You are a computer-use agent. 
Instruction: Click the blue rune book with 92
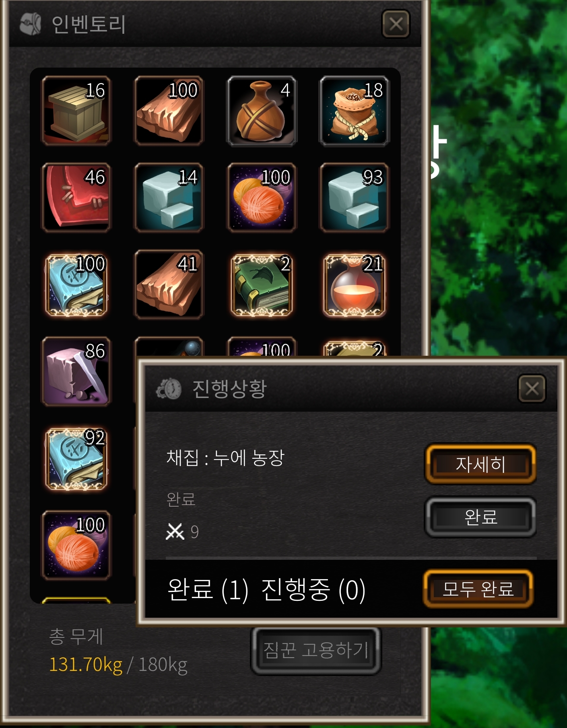coord(76,458)
